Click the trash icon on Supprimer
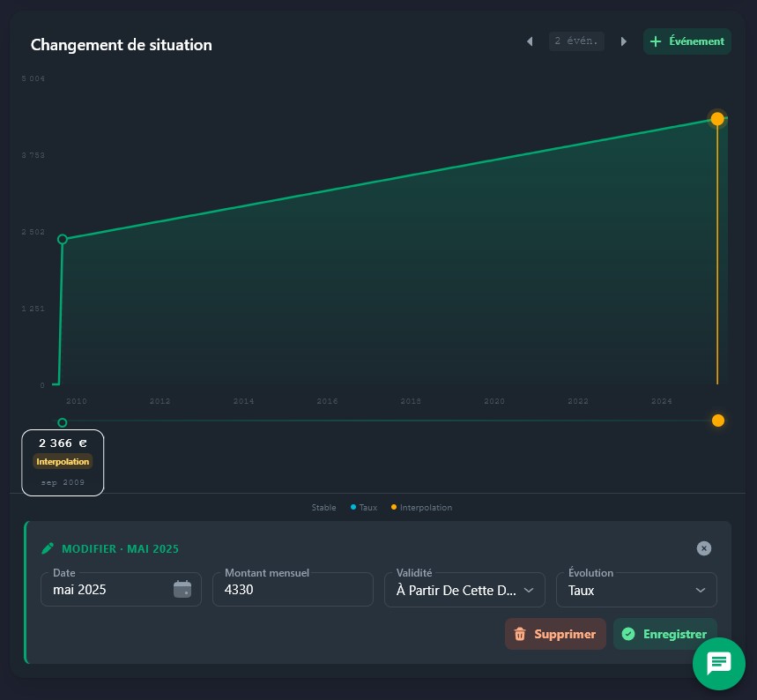 point(520,634)
